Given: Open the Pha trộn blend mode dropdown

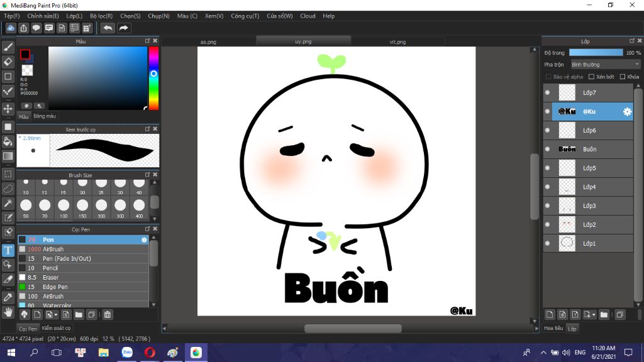Looking at the screenshot, I should 606,65.
